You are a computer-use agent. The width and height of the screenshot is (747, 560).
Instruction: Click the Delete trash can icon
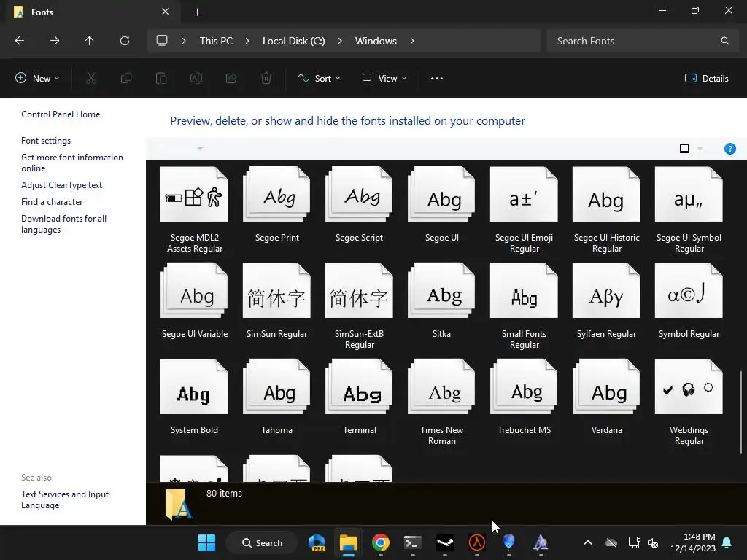click(266, 78)
